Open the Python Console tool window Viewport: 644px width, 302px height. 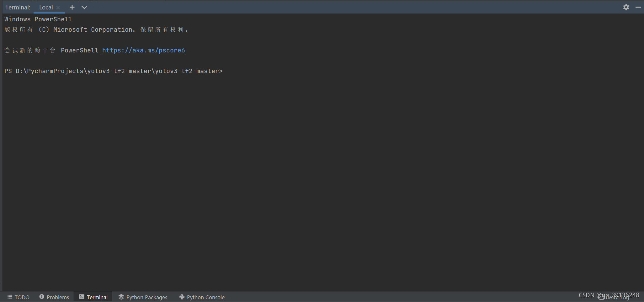click(x=202, y=297)
